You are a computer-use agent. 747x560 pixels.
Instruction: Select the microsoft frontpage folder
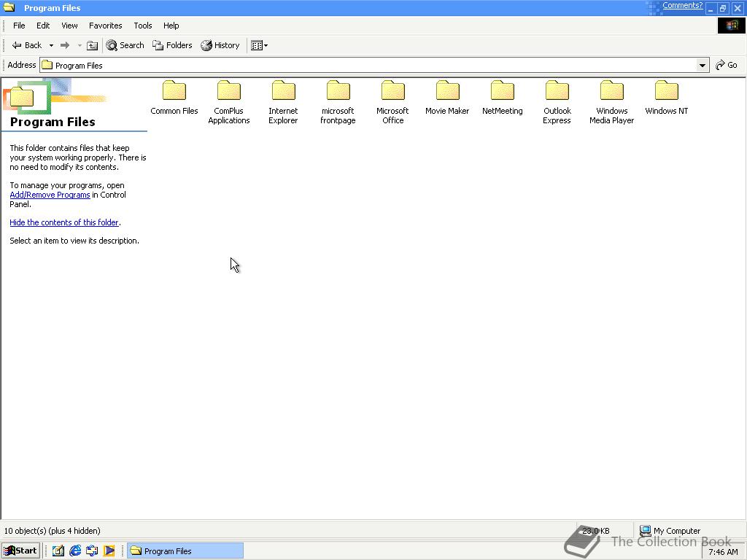click(x=338, y=102)
